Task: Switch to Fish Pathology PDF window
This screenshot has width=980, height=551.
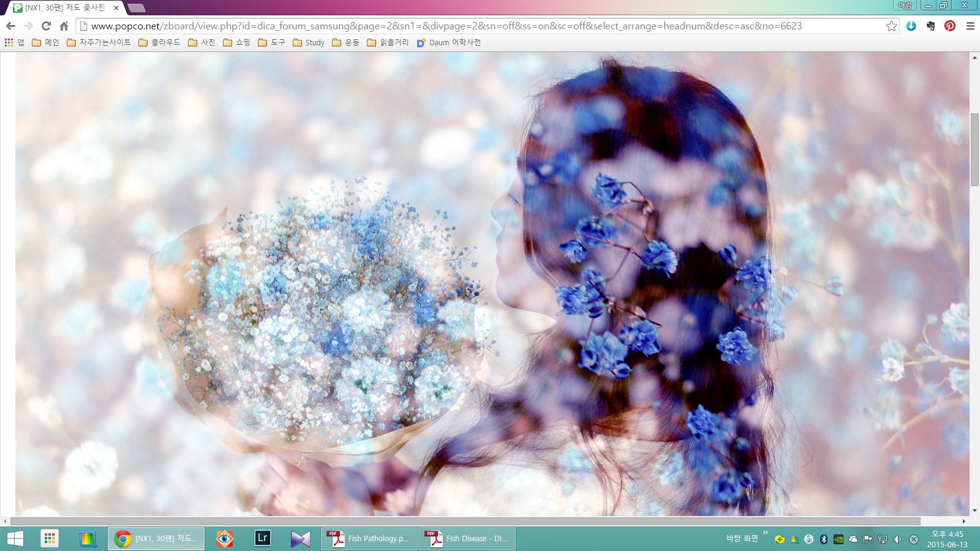Action: (x=369, y=539)
